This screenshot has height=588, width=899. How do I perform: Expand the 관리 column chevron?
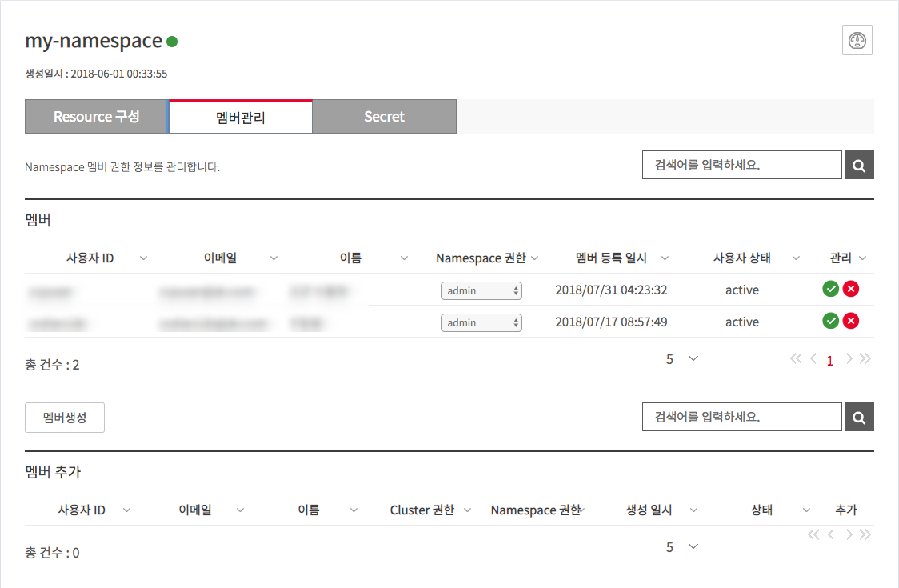tap(863, 258)
